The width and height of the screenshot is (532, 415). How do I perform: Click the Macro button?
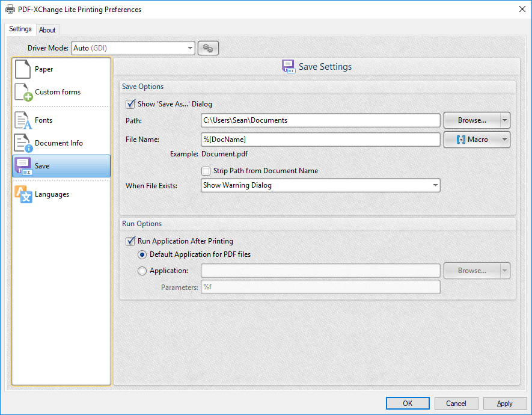pyautogui.click(x=471, y=140)
